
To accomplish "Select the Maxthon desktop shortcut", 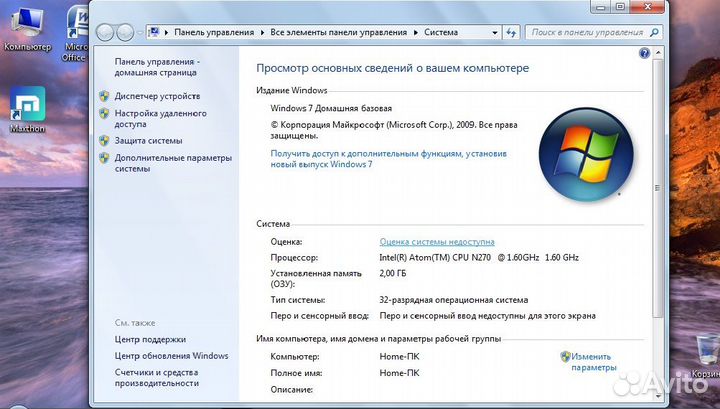I will [28, 110].
